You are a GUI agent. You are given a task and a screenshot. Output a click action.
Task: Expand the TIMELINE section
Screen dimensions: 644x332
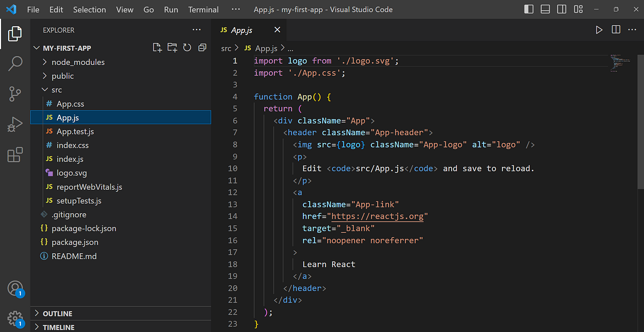(121, 327)
